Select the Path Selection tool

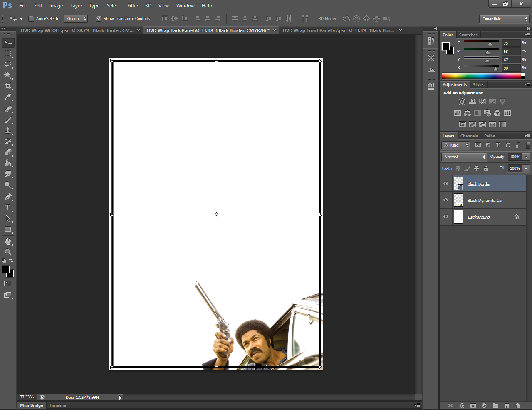pyautogui.click(x=8, y=219)
